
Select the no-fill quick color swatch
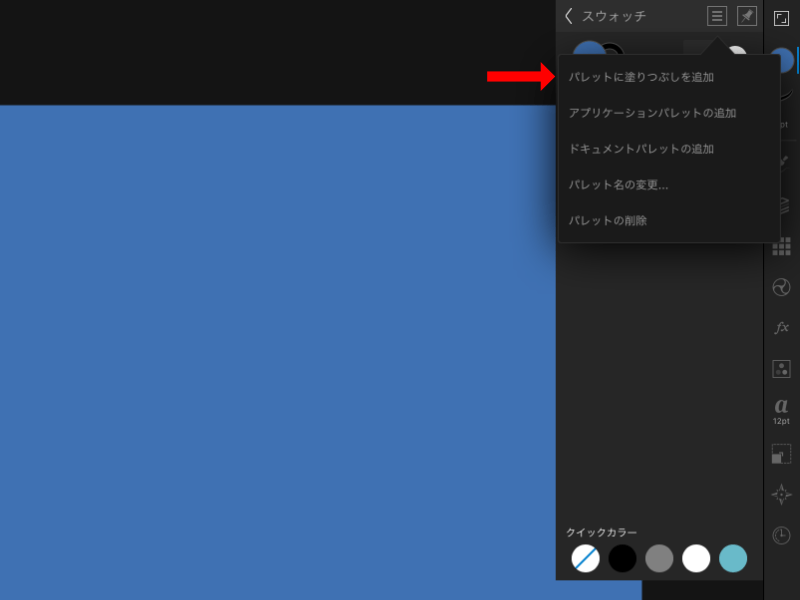click(585, 558)
